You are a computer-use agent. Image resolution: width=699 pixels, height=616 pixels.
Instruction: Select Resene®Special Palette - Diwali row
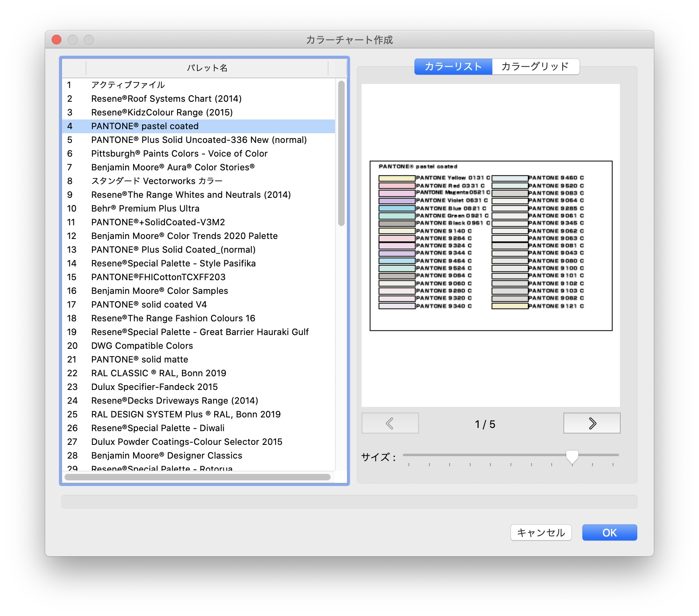pos(199,428)
